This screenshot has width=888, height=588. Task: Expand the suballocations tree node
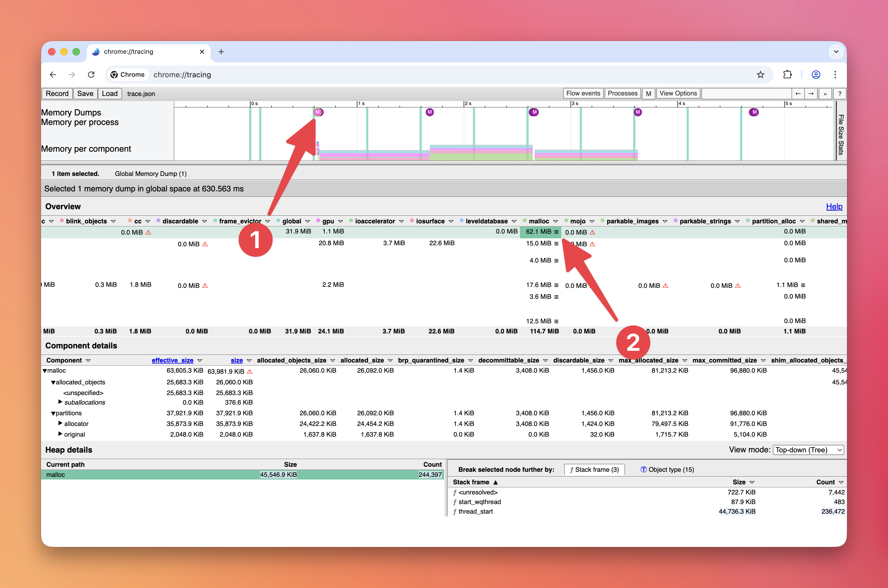tap(60, 402)
